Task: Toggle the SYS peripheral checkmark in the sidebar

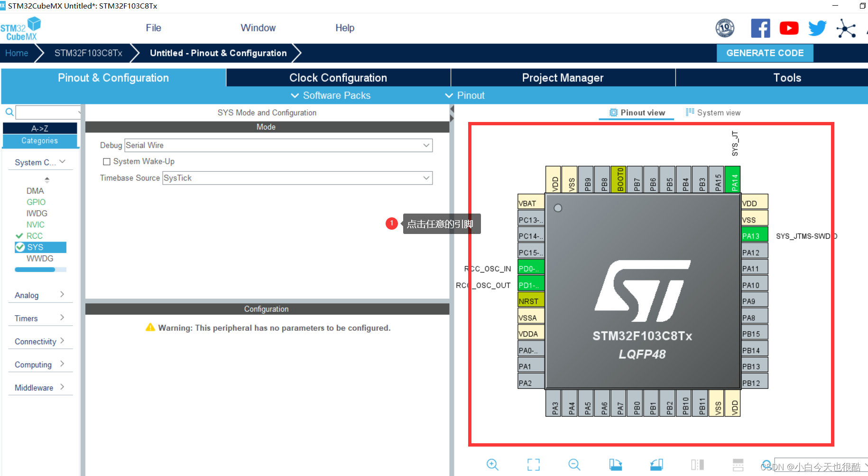Action: [20, 247]
